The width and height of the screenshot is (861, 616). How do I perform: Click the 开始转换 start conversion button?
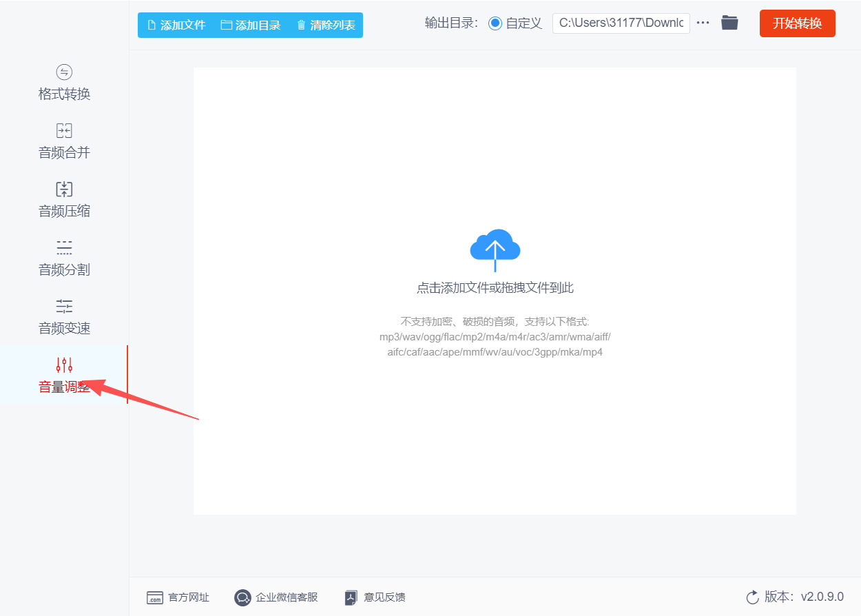point(798,23)
